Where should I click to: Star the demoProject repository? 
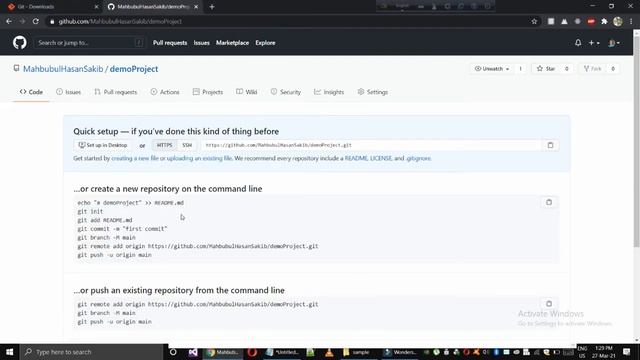(546, 69)
